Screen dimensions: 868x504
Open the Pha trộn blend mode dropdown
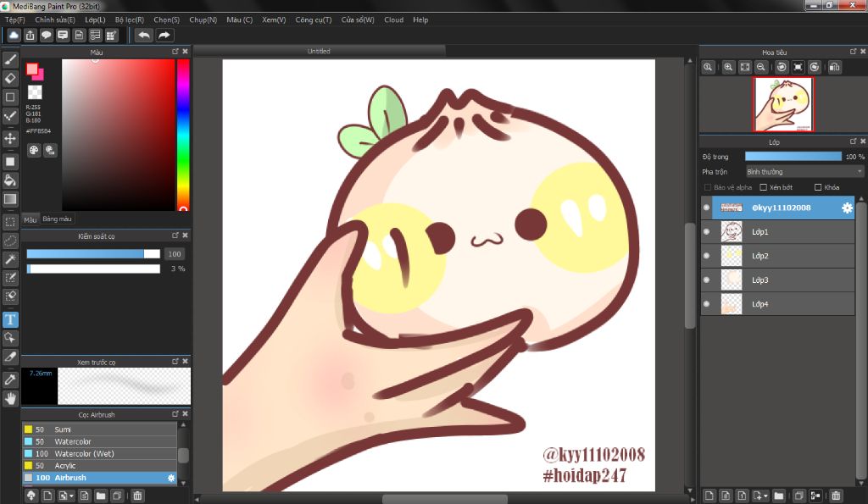pos(804,172)
